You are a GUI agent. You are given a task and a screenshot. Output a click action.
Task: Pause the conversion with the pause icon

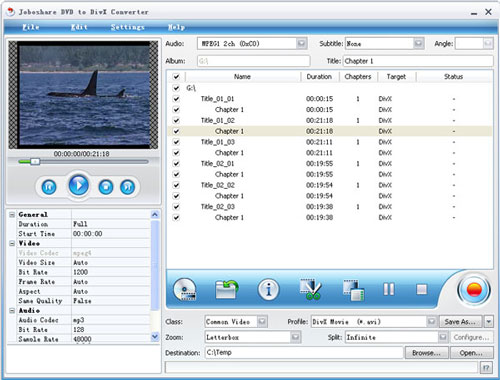coord(389,289)
